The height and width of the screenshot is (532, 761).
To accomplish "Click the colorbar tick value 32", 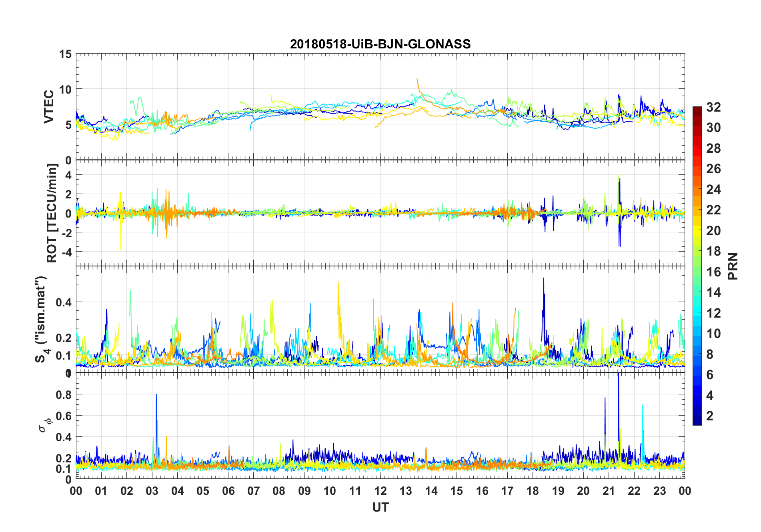I will (713, 107).
